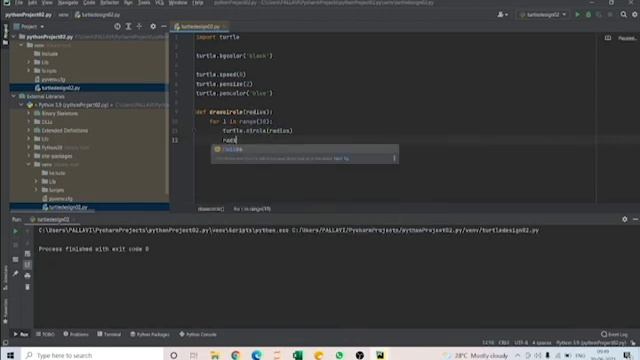The width and height of the screenshot is (640, 360).
Task: Toggle the scroll-to-end icon in Run panel
Action: tap(27, 264)
